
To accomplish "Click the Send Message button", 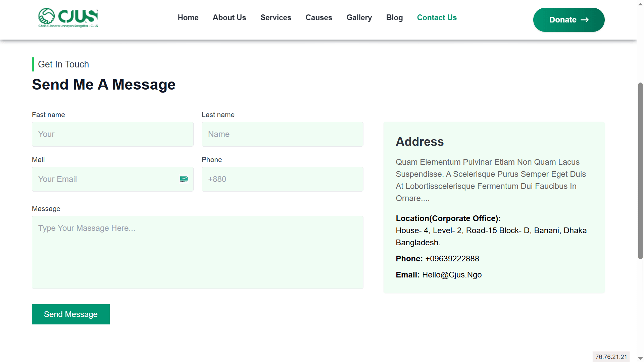I will tap(70, 314).
